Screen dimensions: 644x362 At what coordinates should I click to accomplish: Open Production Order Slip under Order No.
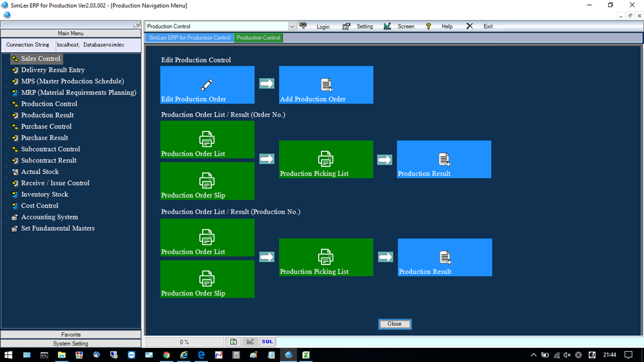click(x=207, y=181)
